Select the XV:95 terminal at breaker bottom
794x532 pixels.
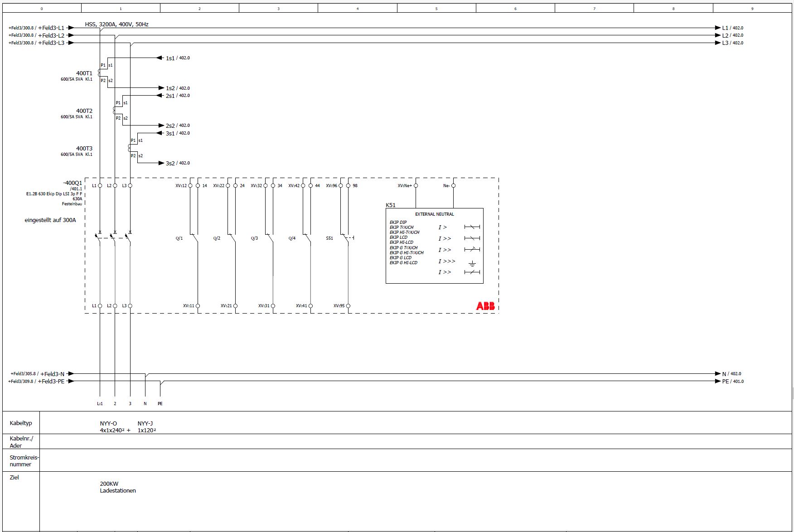pos(348,306)
